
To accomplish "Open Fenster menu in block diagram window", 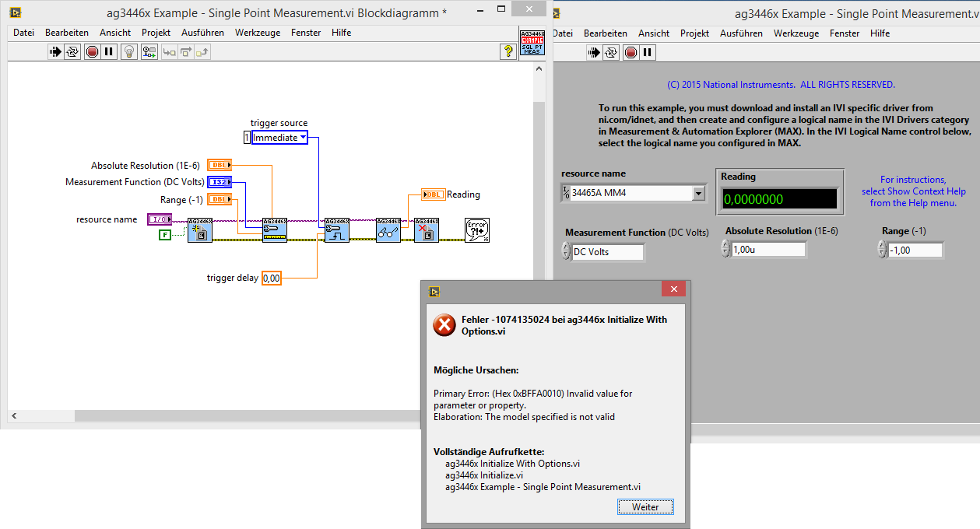I will (306, 33).
